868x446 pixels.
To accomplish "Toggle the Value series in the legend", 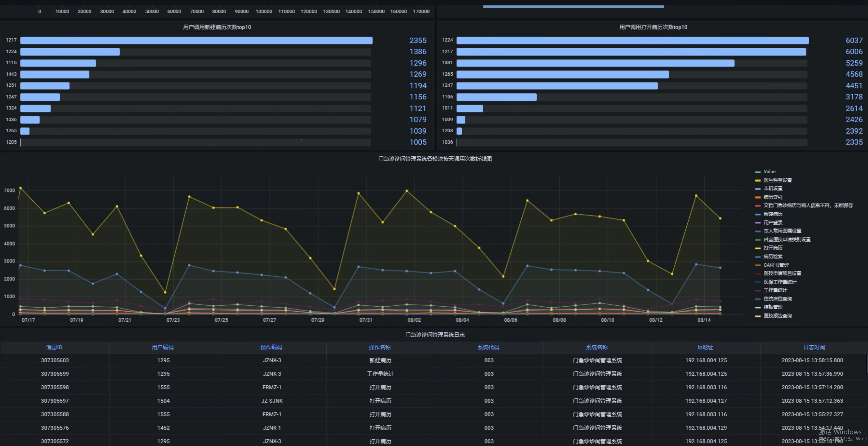I will point(769,172).
